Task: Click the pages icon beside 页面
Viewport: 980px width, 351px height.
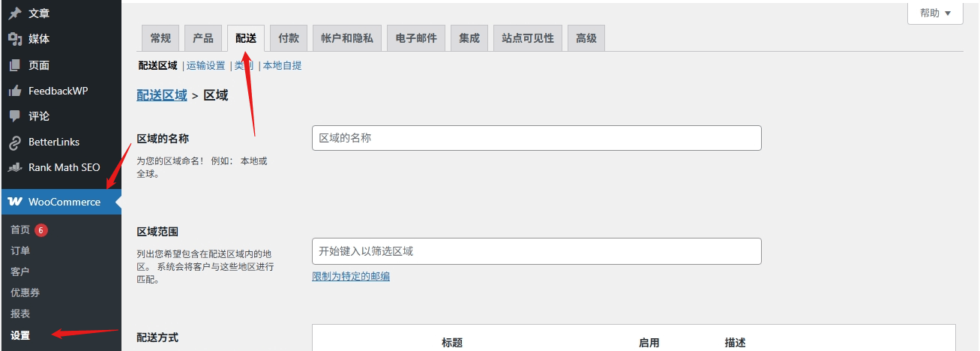Action: (14, 65)
